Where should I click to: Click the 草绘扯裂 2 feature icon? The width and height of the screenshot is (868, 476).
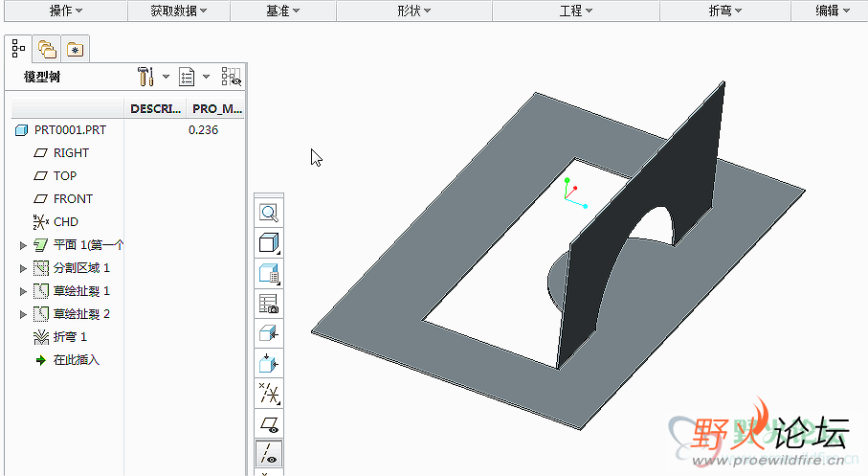pyautogui.click(x=41, y=314)
